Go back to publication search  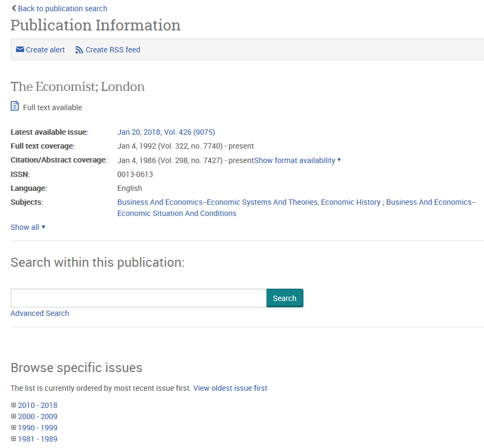(63, 9)
